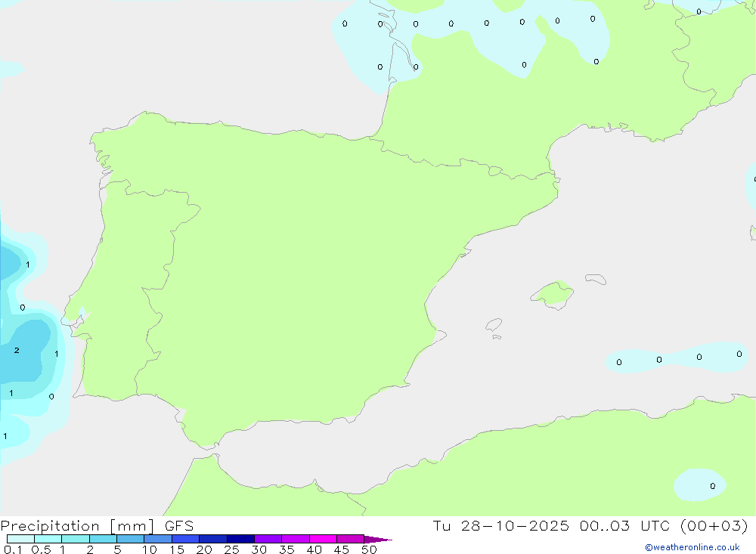
Task: Select the 35–40 mm violet legend swatch
Action: point(295,539)
